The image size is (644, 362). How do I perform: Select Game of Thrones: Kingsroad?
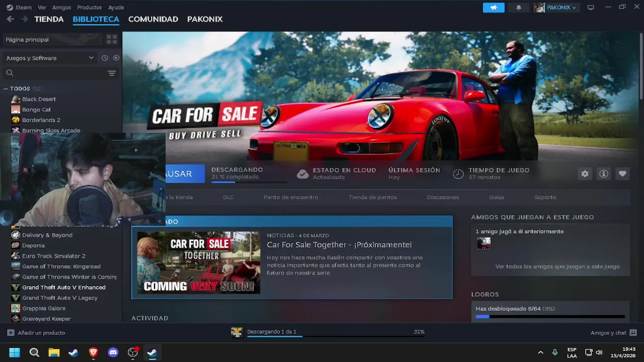pyautogui.click(x=61, y=266)
